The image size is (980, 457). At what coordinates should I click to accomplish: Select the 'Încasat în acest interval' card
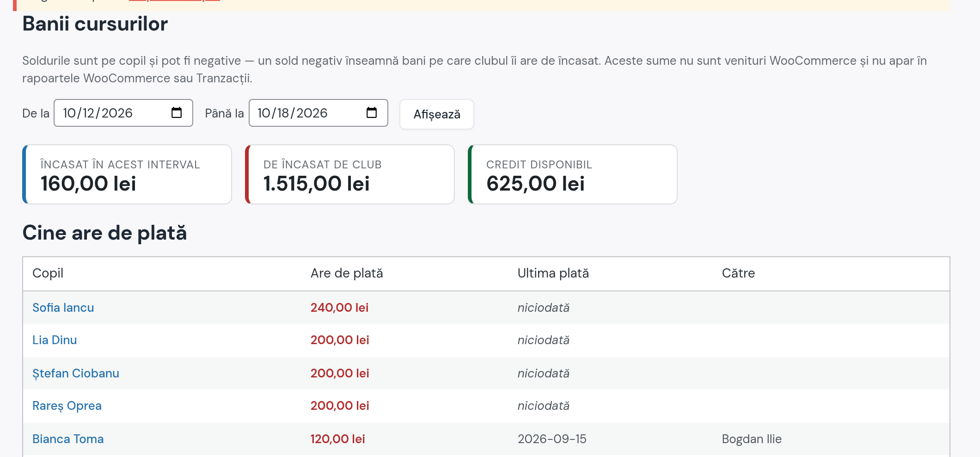click(127, 174)
